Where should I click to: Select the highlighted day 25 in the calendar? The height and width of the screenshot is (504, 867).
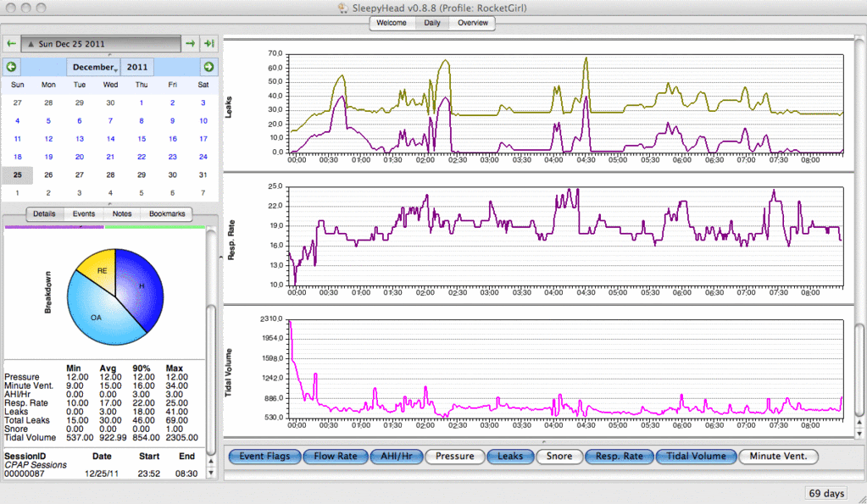(18, 175)
